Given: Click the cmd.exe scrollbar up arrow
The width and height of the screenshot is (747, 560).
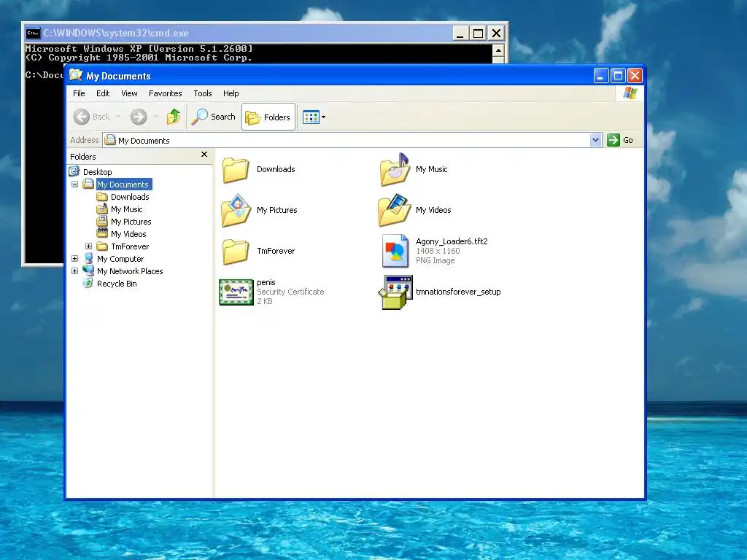Looking at the screenshot, I should 498,50.
